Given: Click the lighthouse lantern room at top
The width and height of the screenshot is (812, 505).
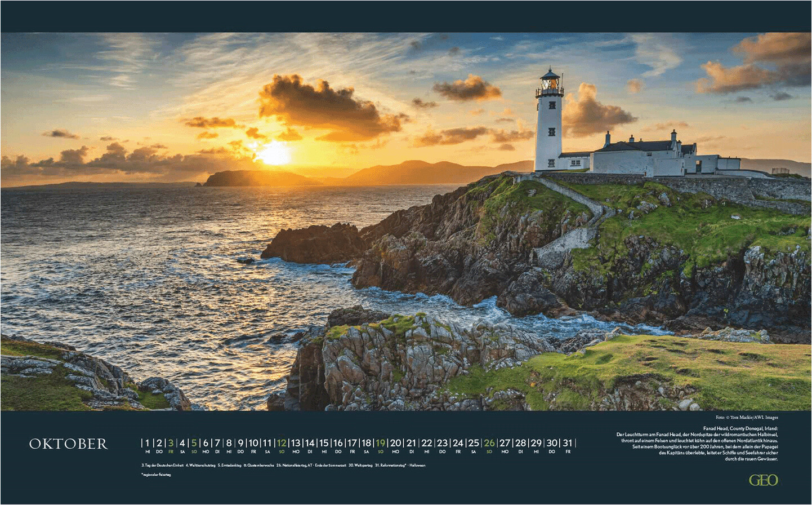Looking at the screenshot, I should [x=550, y=83].
